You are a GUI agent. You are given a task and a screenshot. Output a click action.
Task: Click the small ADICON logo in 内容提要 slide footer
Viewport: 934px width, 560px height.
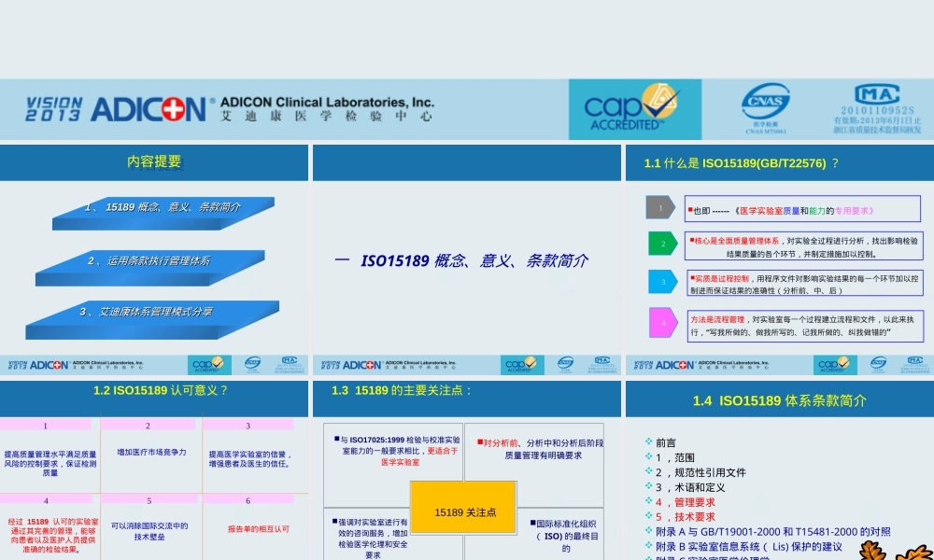coord(49,365)
